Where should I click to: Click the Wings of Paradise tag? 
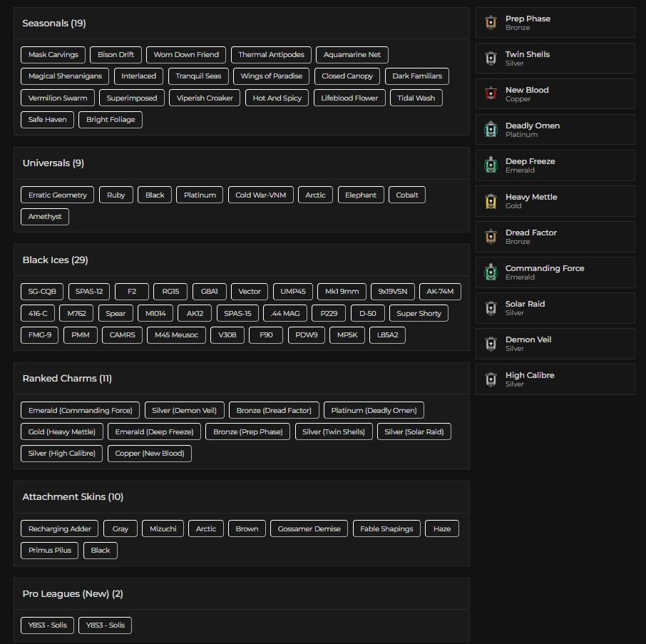click(x=271, y=76)
